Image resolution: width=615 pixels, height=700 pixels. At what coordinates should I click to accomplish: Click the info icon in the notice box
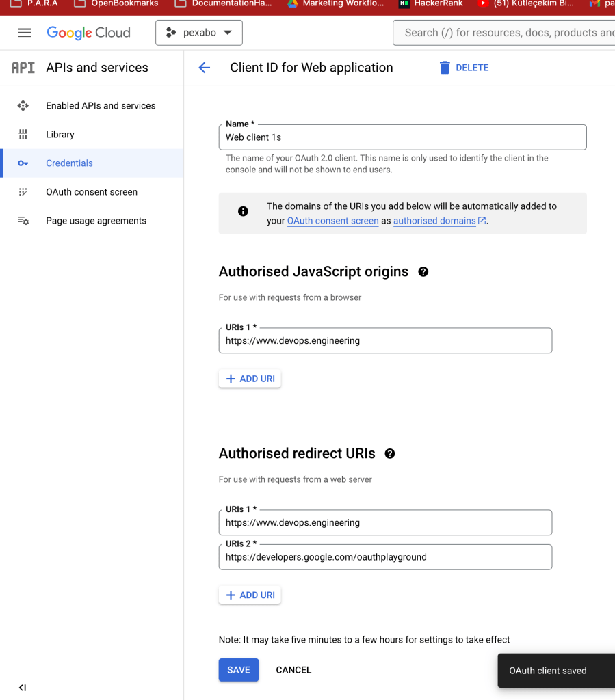(243, 211)
